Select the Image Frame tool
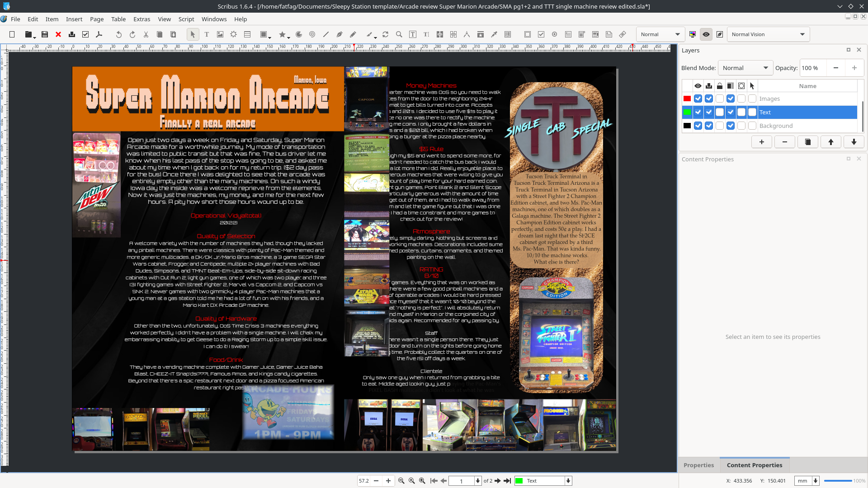868x488 pixels. click(220, 34)
